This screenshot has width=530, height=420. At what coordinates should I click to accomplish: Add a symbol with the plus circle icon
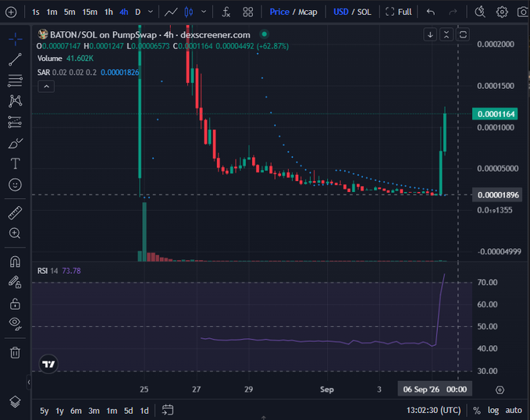[11, 12]
